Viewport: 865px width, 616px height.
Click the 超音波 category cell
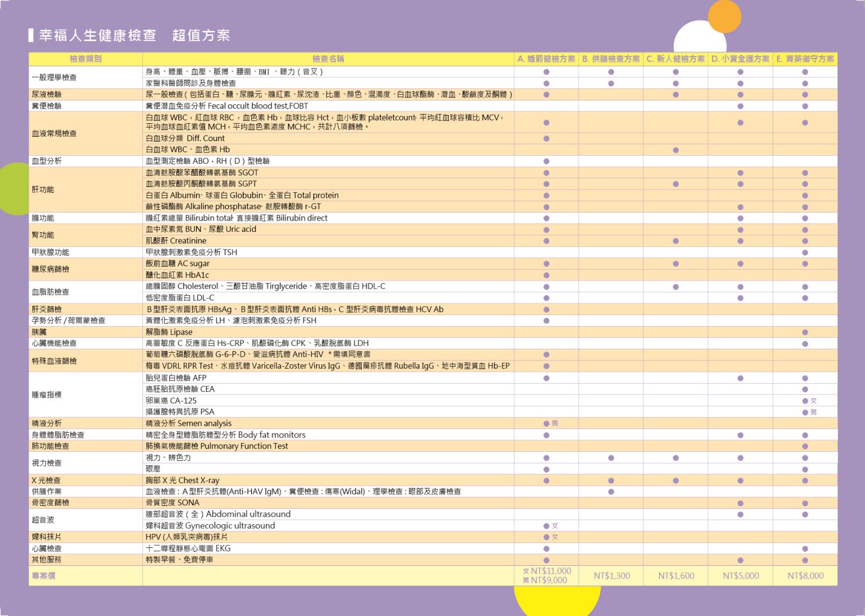[x=85, y=520]
